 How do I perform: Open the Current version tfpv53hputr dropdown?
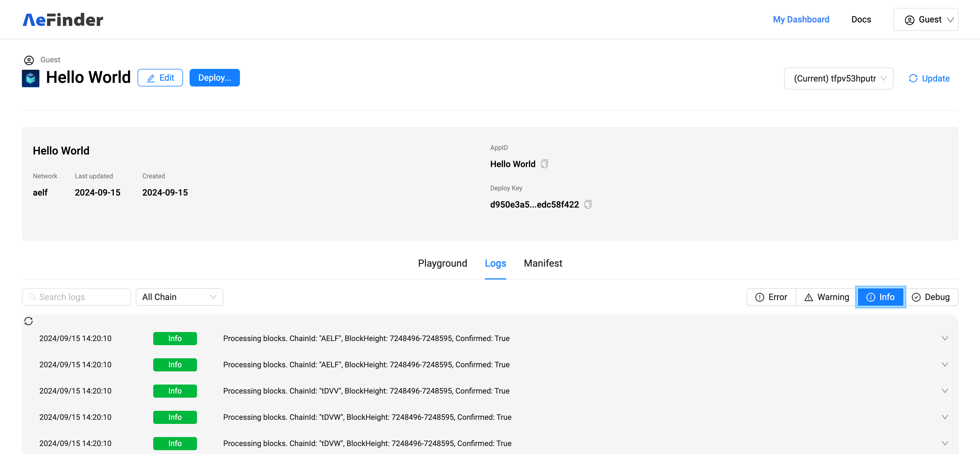tap(839, 78)
